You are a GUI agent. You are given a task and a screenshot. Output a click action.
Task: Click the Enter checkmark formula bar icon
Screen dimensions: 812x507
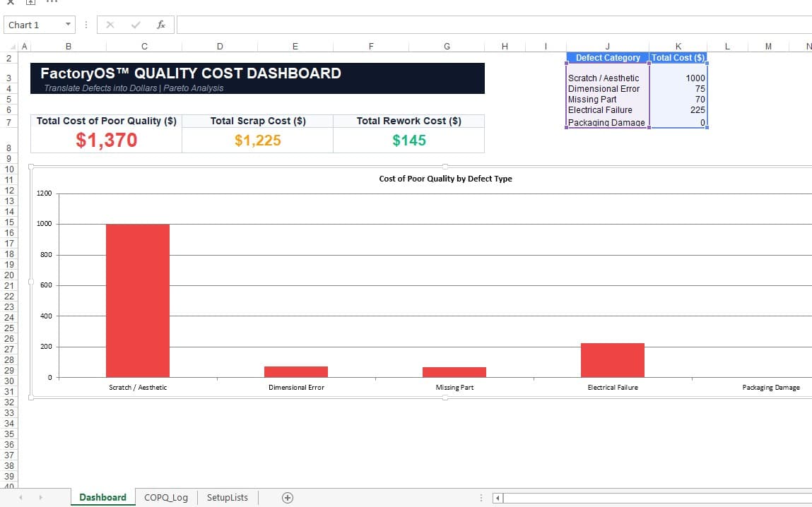(136, 25)
